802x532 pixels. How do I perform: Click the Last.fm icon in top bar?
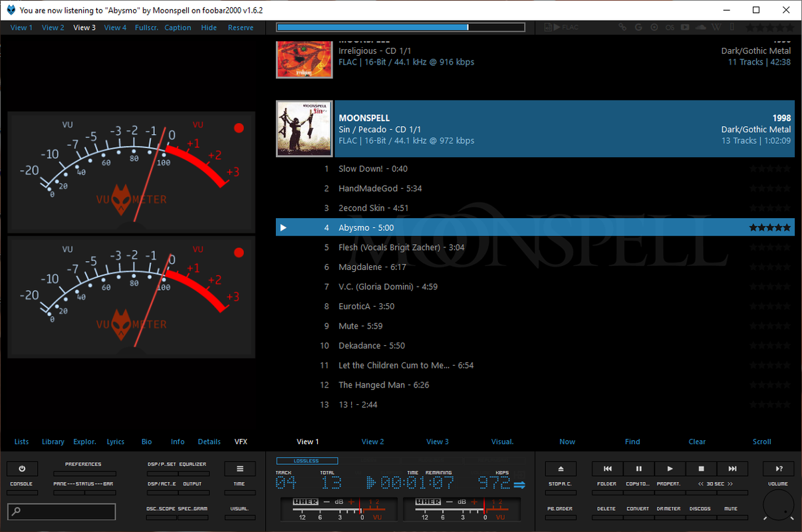pos(670,27)
